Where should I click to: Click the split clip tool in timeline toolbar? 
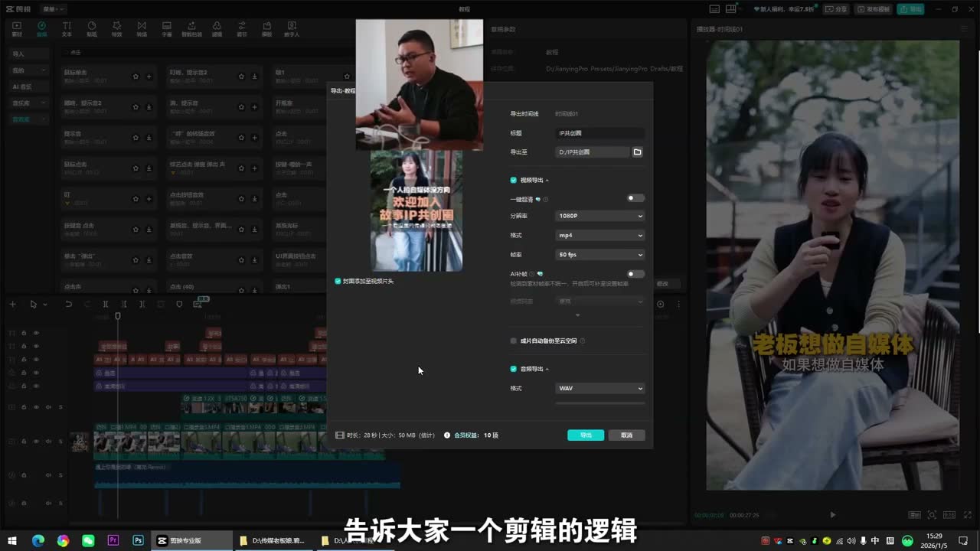point(106,304)
